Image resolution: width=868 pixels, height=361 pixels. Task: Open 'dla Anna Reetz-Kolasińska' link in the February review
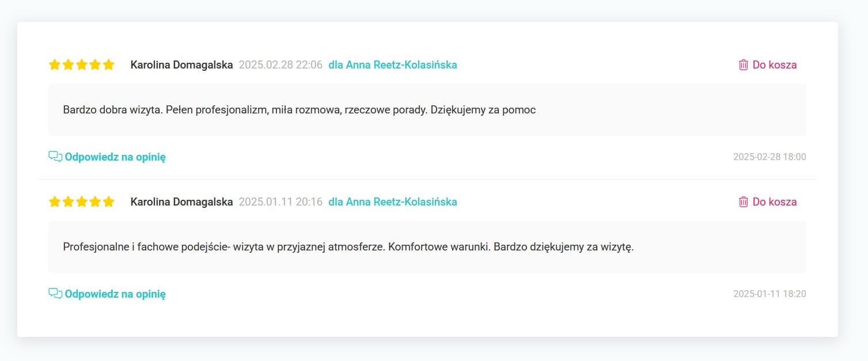click(393, 64)
